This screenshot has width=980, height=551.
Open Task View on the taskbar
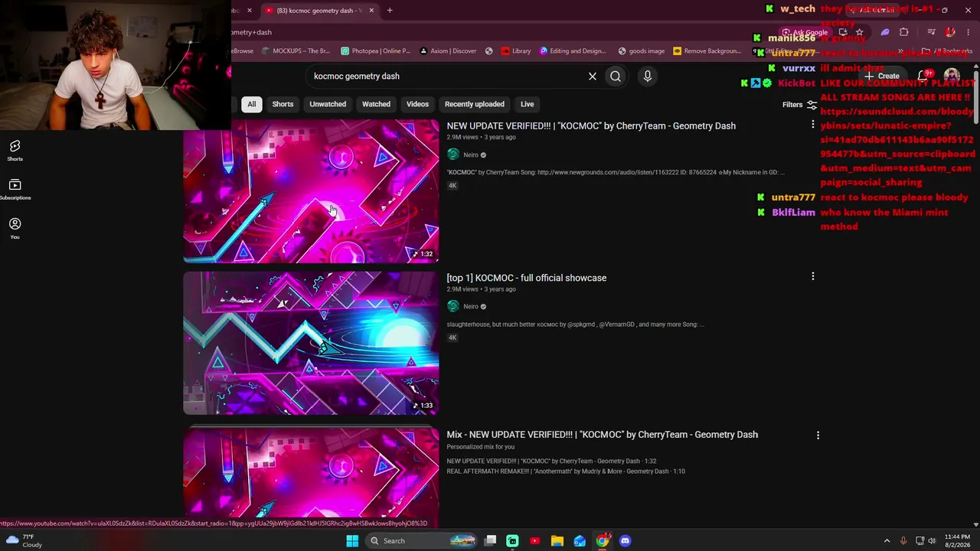click(491, 541)
